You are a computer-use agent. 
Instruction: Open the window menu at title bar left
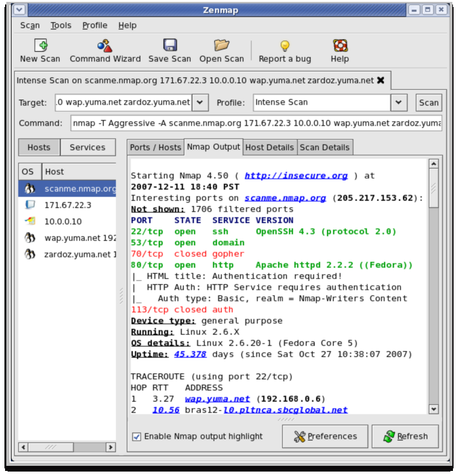point(20,10)
